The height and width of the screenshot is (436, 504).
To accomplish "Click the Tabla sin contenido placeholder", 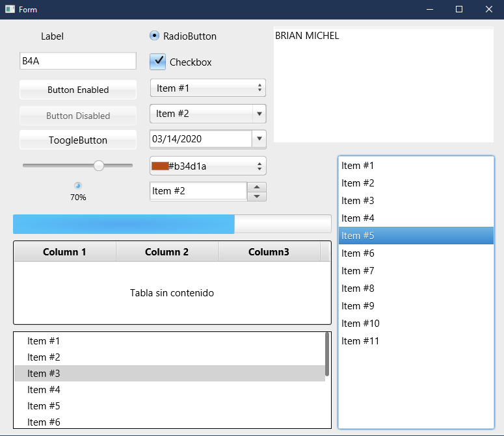I will [x=172, y=293].
